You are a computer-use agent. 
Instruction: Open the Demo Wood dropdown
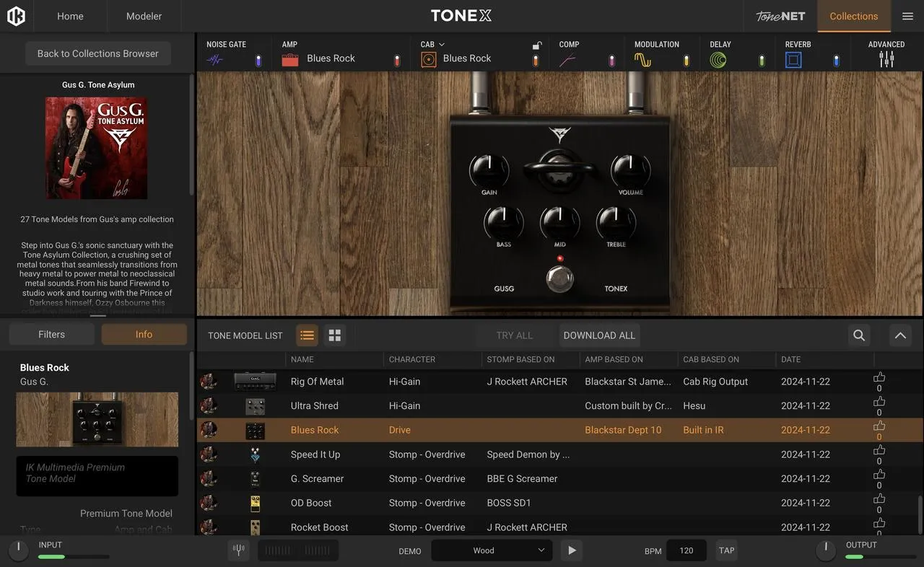[x=492, y=550]
